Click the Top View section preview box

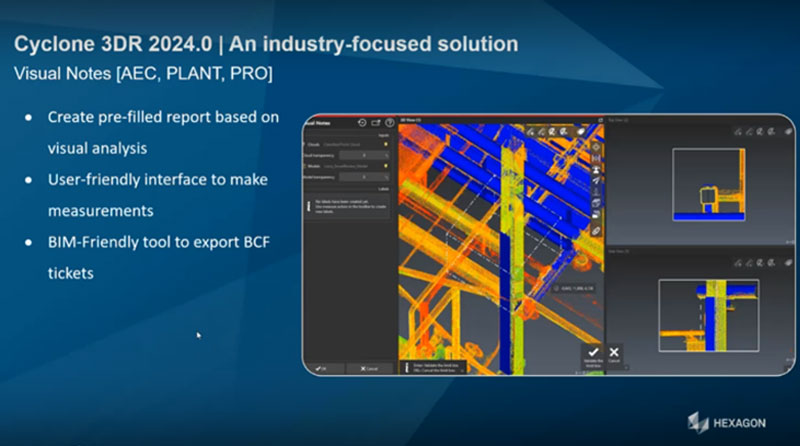tap(709, 184)
